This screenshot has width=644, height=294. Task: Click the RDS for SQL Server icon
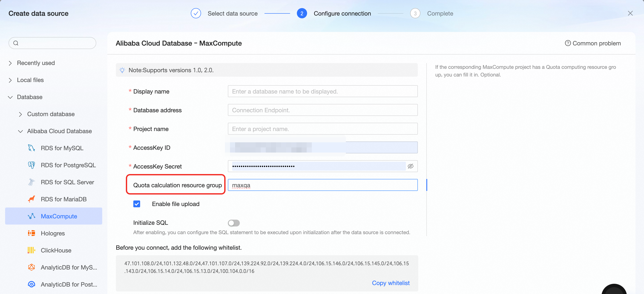[31, 182]
